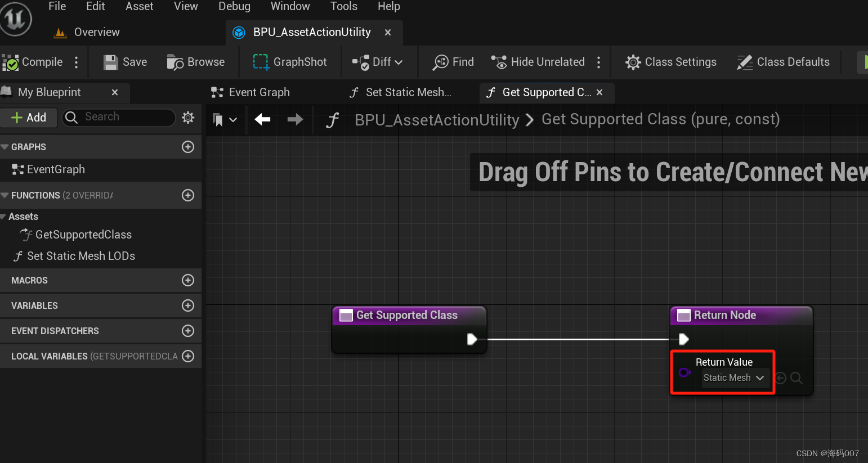Open the Debug menu

tap(234, 7)
